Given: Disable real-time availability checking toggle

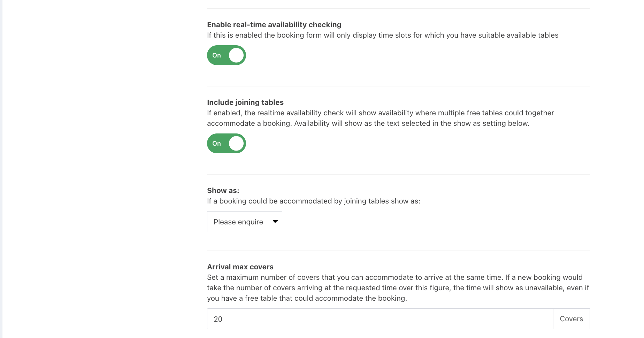Looking at the screenshot, I should (226, 55).
